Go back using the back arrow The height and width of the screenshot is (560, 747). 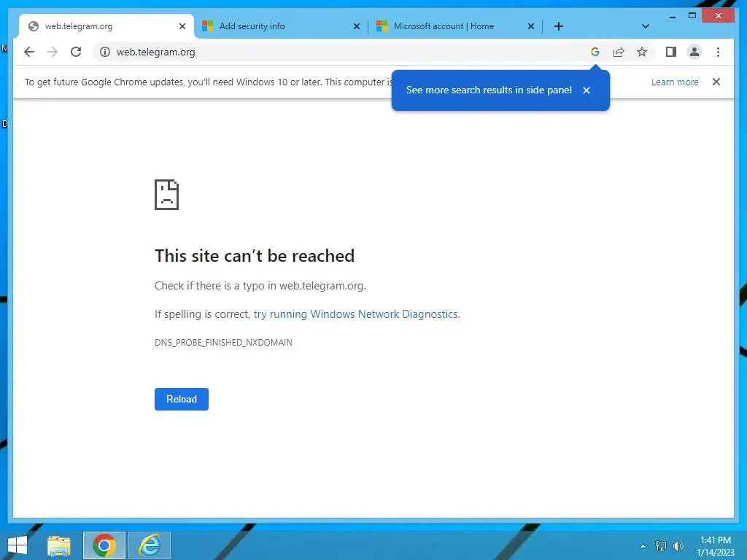click(29, 52)
